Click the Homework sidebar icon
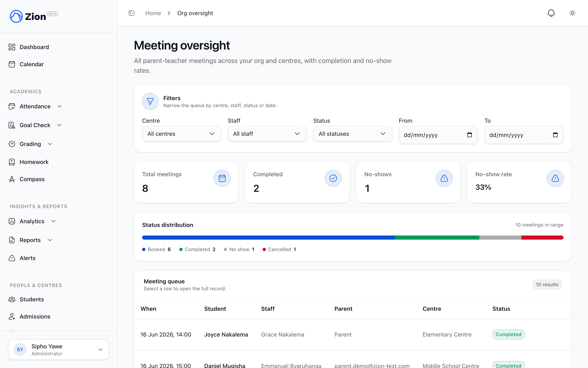This screenshot has height=368, width=588. point(12,162)
